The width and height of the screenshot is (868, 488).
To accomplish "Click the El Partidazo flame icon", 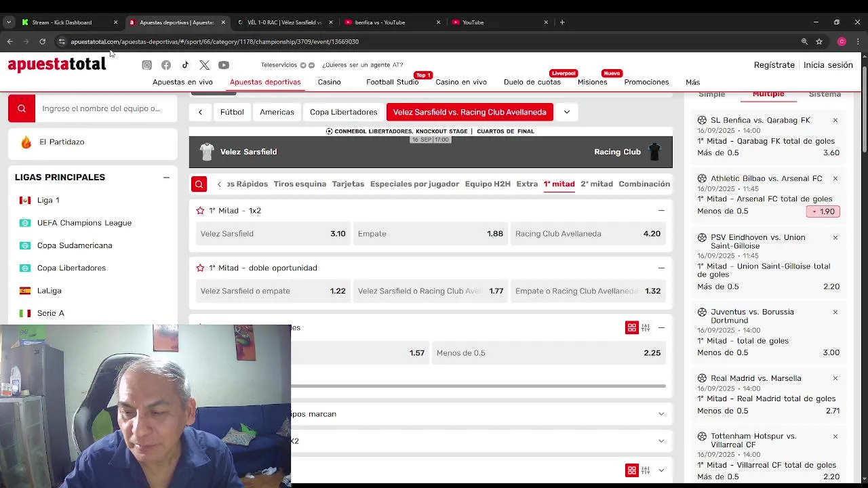I will pos(26,142).
